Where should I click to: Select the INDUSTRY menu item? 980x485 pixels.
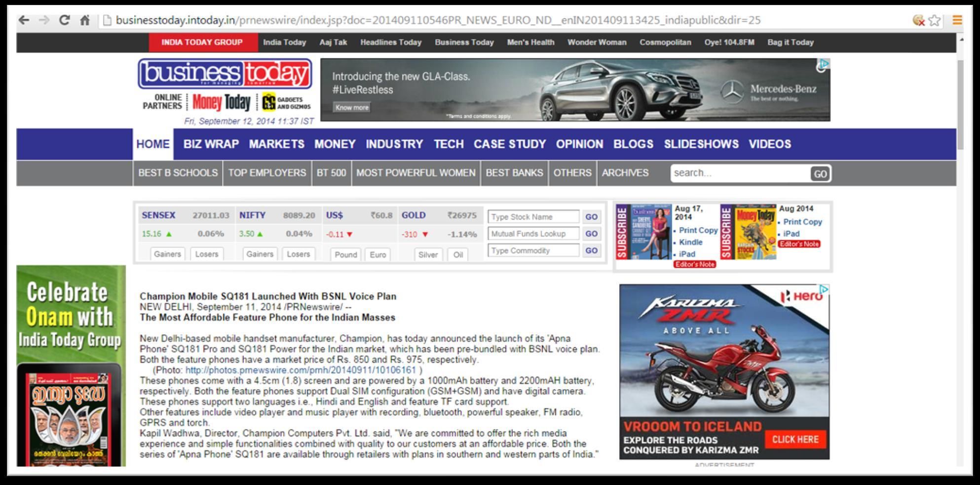394,144
